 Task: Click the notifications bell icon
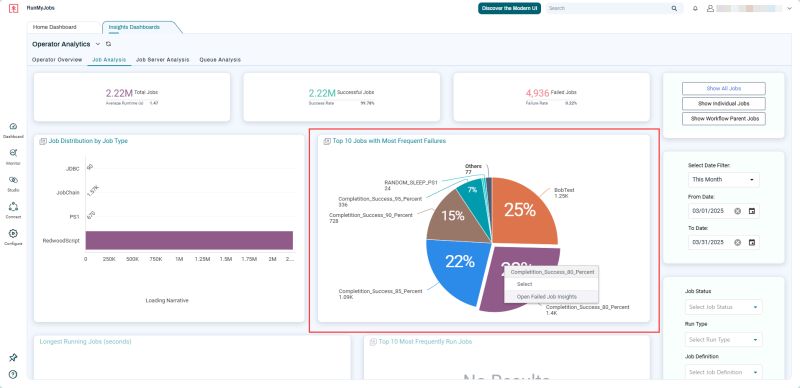[695, 9]
